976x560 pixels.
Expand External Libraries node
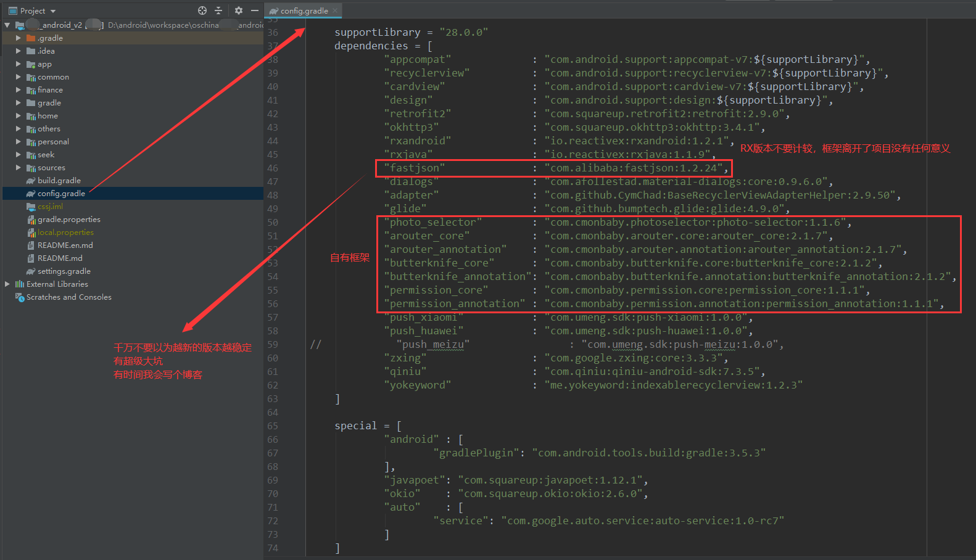pyautogui.click(x=7, y=284)
